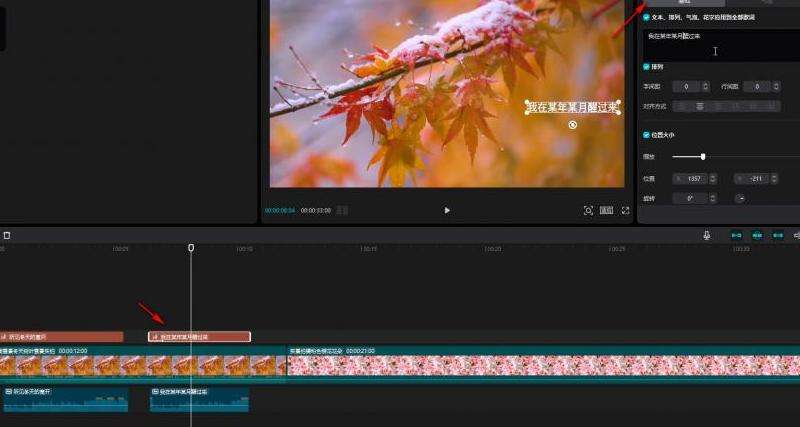
Task: Click the play button under the preview
Action: click(447, 210)
